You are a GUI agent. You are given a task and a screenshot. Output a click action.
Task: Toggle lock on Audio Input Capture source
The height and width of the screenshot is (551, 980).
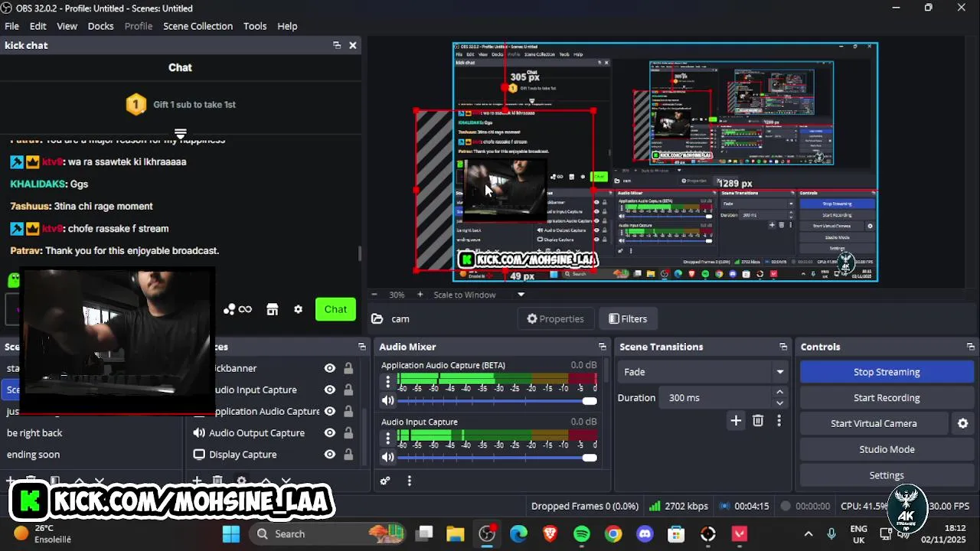[348, 390]
